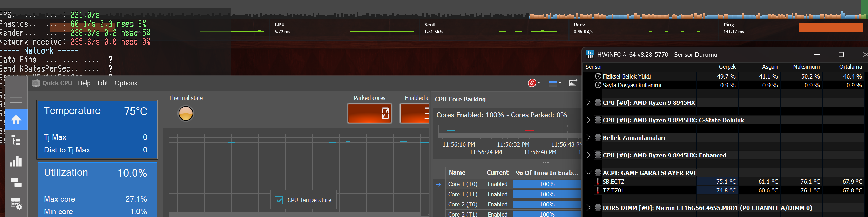Click the three-dots expander above core table

546,163
